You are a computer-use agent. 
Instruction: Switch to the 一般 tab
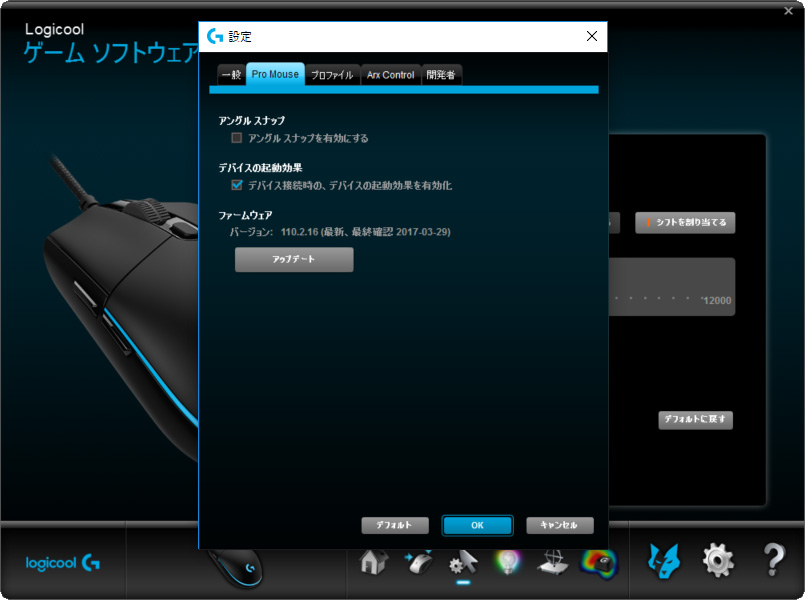point(231,75)
